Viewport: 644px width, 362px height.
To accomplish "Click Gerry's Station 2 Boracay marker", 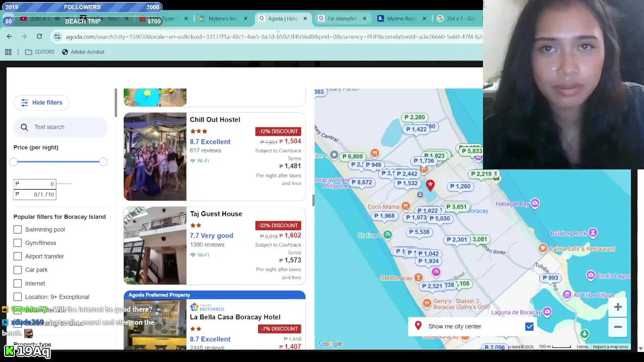I will pos(427,303).
